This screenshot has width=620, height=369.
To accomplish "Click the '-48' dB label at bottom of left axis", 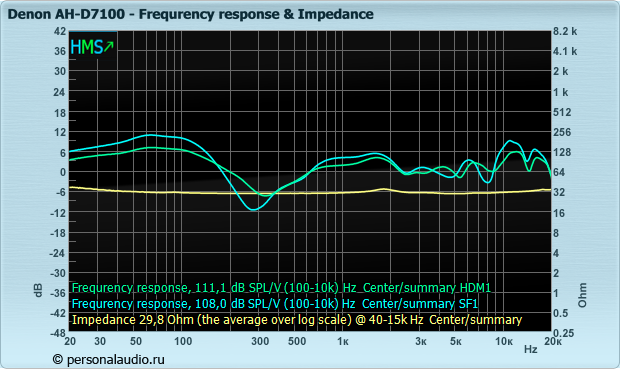I will (58, 333).
